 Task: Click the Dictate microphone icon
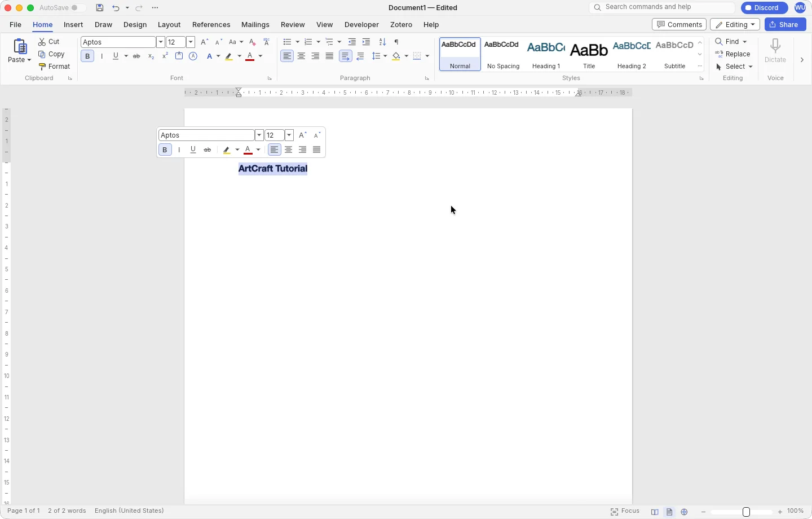pyautogui.click(x=776, y=46)
